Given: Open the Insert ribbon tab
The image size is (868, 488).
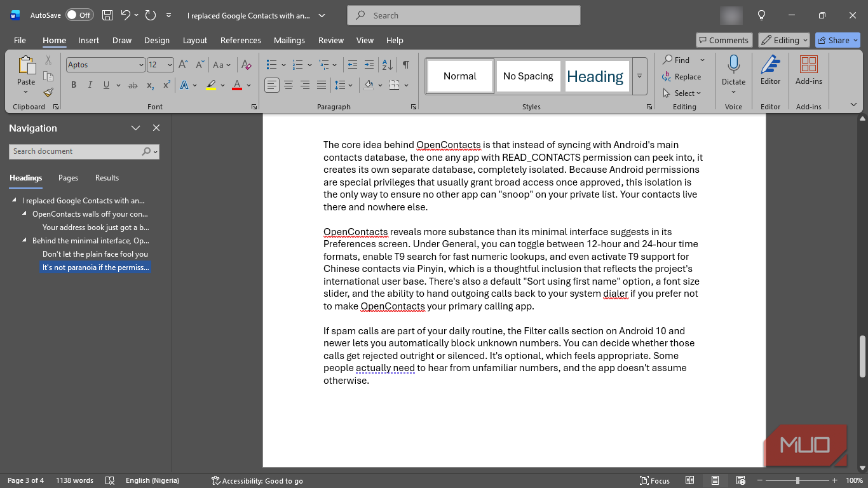Looking at the screenshot, I should [x=89, y=40].
